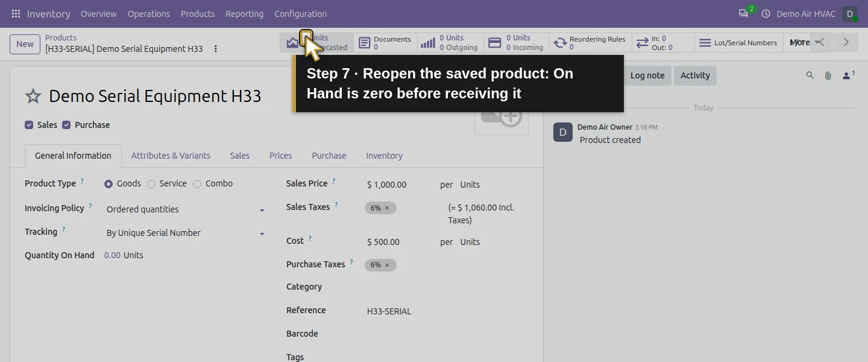Open the activities clock icon in navbar
868x362 pixels.
(766, 13)
